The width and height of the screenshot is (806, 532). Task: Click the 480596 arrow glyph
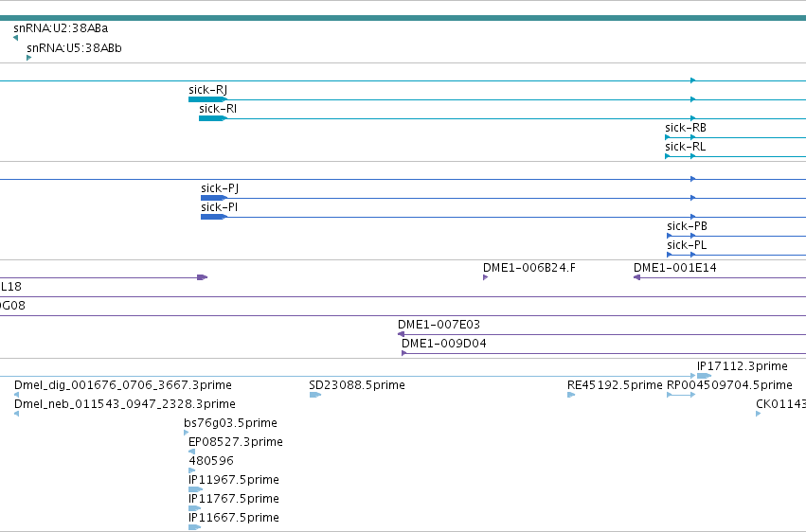click(x=191, y=470)
